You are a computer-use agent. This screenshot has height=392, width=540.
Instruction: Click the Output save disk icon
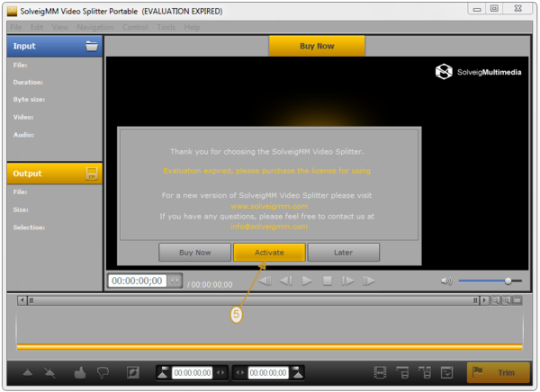(x=92, y=174)
